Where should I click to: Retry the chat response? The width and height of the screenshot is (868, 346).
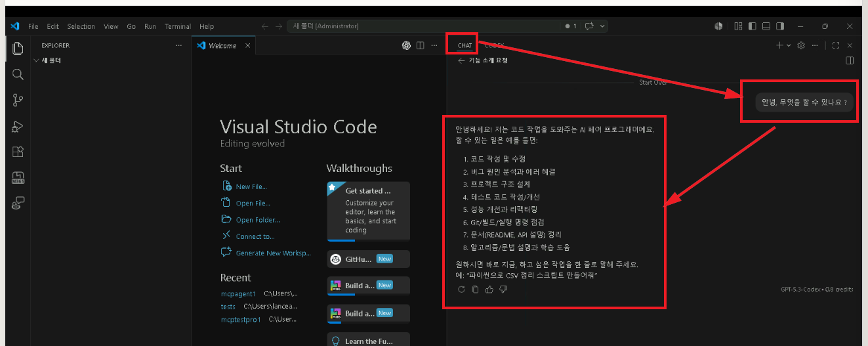(x=461, y=290)
